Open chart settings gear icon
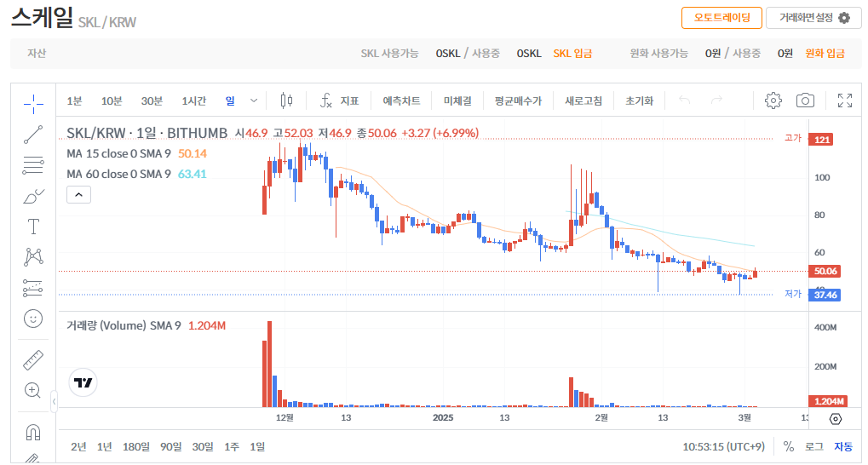 coord(773,100)
